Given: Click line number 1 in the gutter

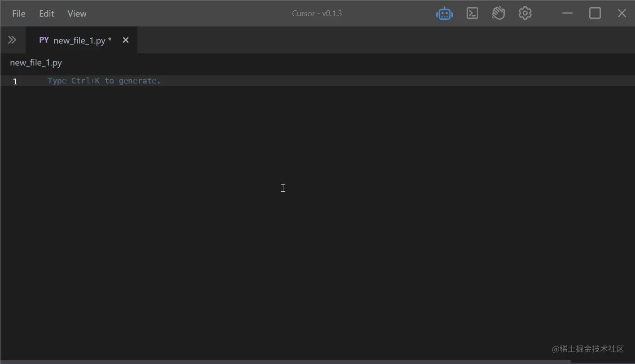Looking at the screenshot, I should click(15, 81).
